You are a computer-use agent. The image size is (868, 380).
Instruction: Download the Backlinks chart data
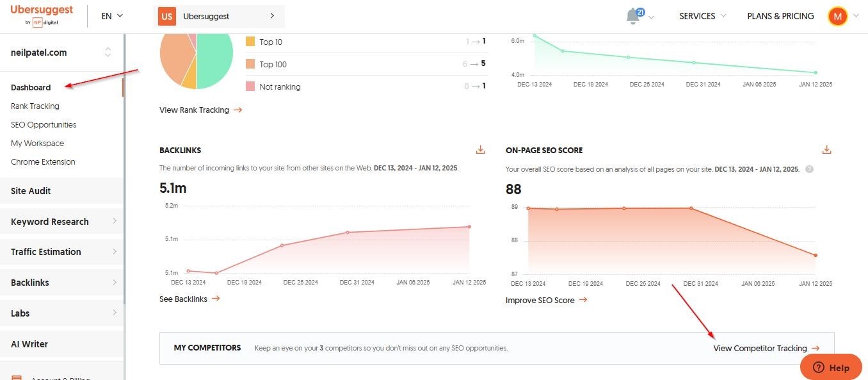(x=481, y=150)
